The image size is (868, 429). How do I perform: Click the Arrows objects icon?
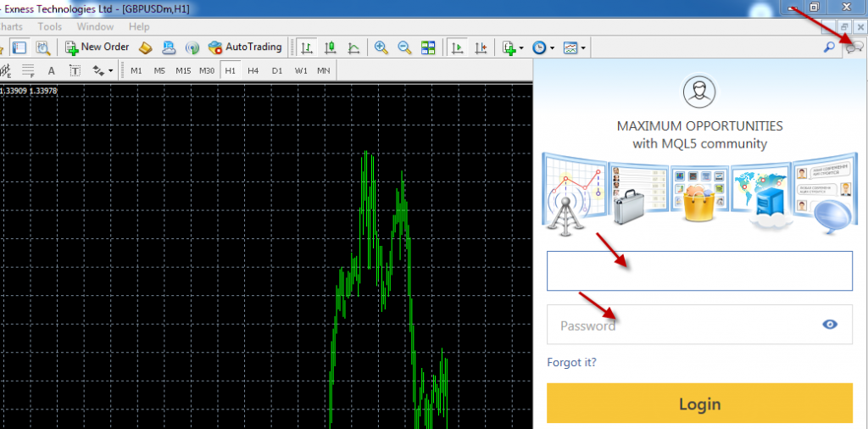[98, 71]
